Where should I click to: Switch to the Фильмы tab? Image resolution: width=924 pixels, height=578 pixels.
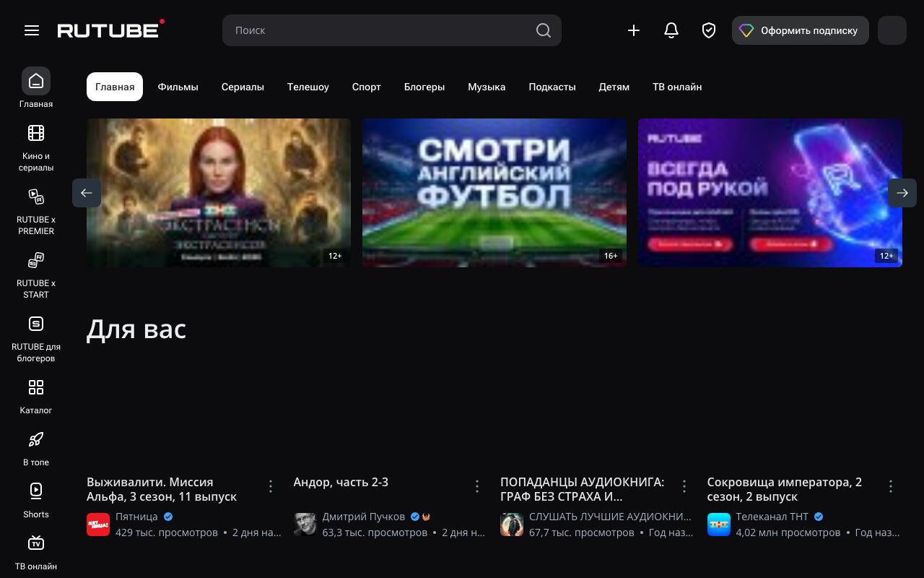click(178, 87)
